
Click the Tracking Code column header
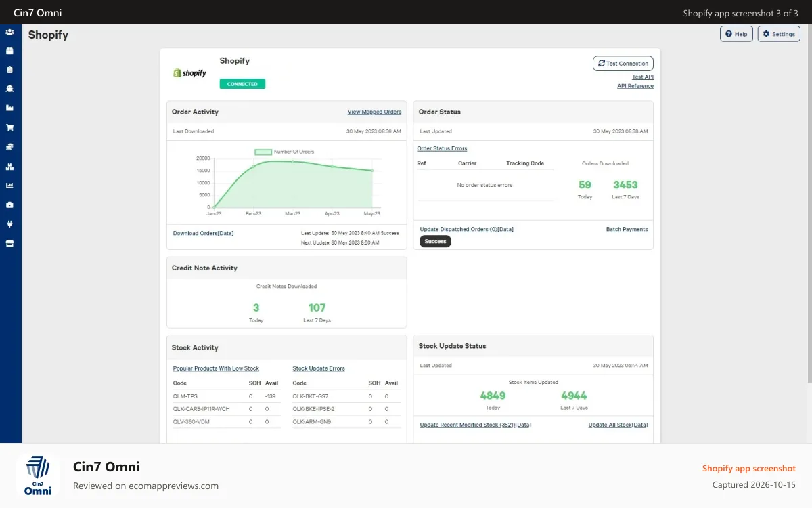coord(525,163)
